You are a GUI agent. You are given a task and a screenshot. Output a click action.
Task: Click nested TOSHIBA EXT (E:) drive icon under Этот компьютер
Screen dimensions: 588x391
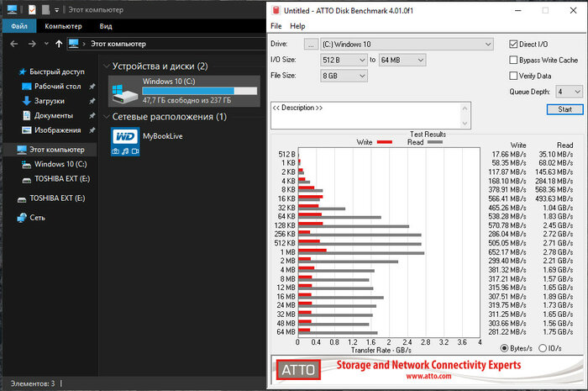click(x=26, y=180)
